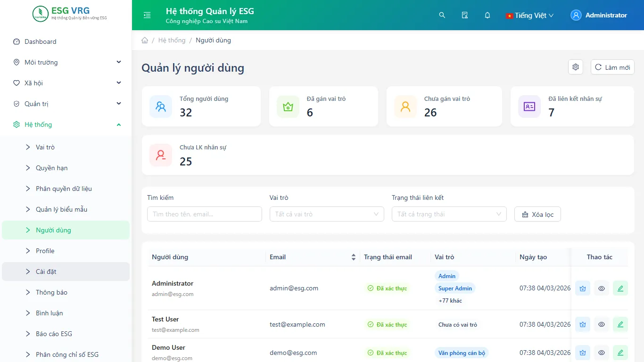
Task: Click the Tổng người dùng card icon
Action: click(x=161, y=106)
